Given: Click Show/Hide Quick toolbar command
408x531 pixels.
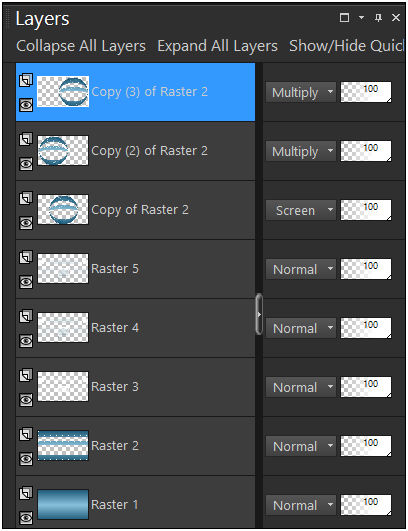Looking at the screenshot, I should click(347, 46).
